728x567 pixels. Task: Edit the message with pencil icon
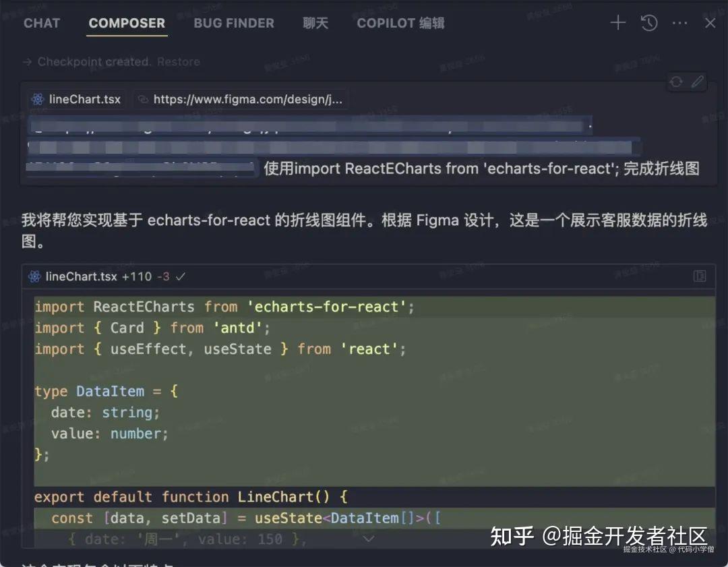(698, 82)
